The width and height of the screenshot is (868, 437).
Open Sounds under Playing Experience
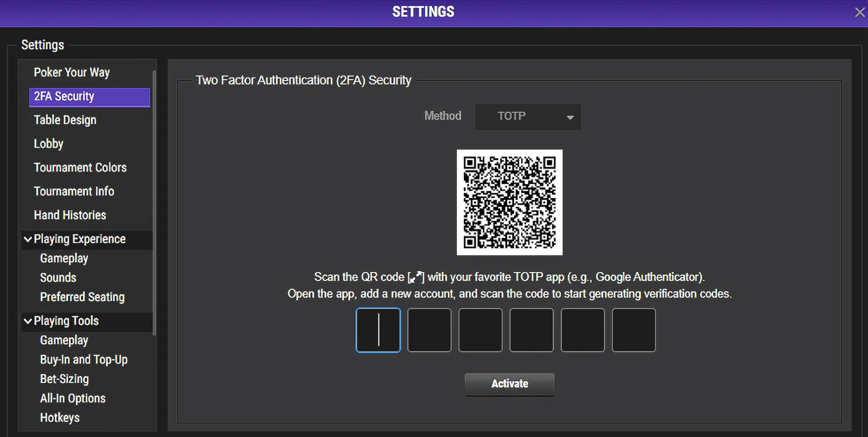pyautogui.click(x=58, y=278)
